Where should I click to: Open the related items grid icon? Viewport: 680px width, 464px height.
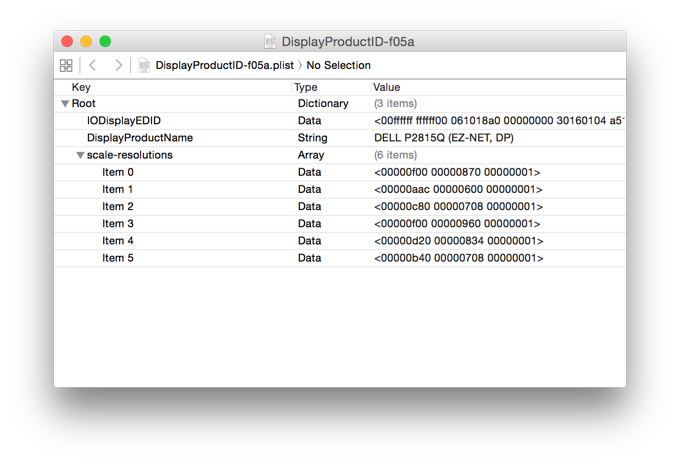(66, 65)
